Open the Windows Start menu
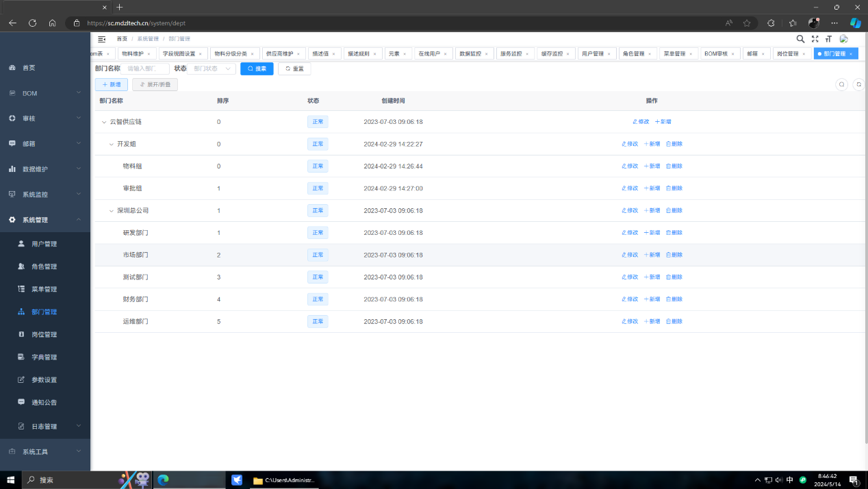 click(x=11, y=480)
